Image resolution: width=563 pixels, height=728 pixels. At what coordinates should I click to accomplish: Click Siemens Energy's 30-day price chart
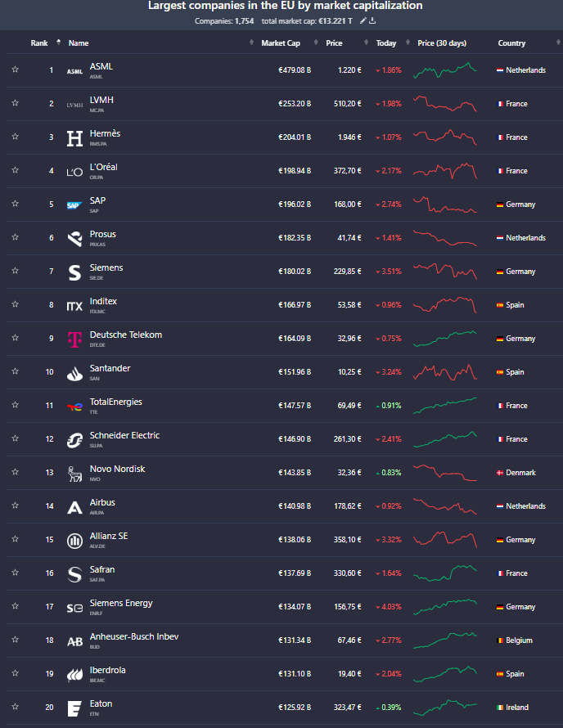tap(445, 606)
